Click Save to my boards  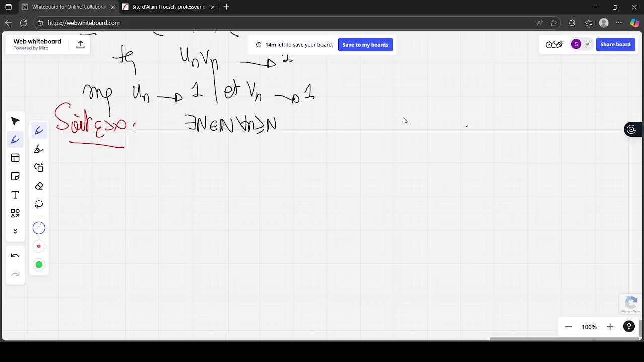tap(365, 45)
